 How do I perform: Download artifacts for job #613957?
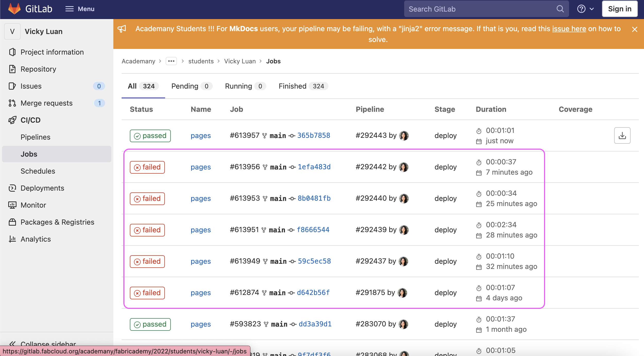tap(622, 136)
